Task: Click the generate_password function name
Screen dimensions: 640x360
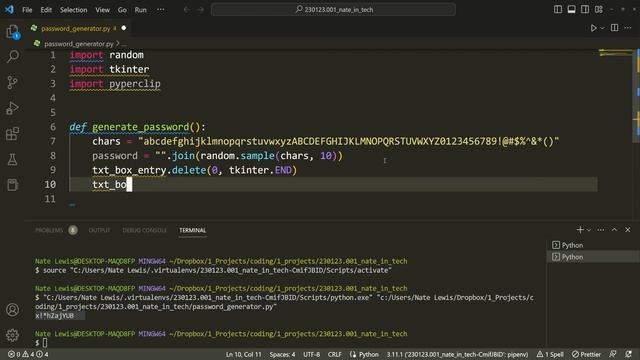Action: point(140,127)
